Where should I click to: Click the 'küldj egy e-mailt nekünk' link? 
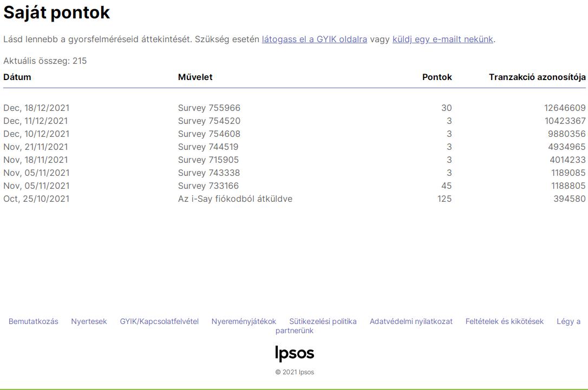[x=442, y=39]
